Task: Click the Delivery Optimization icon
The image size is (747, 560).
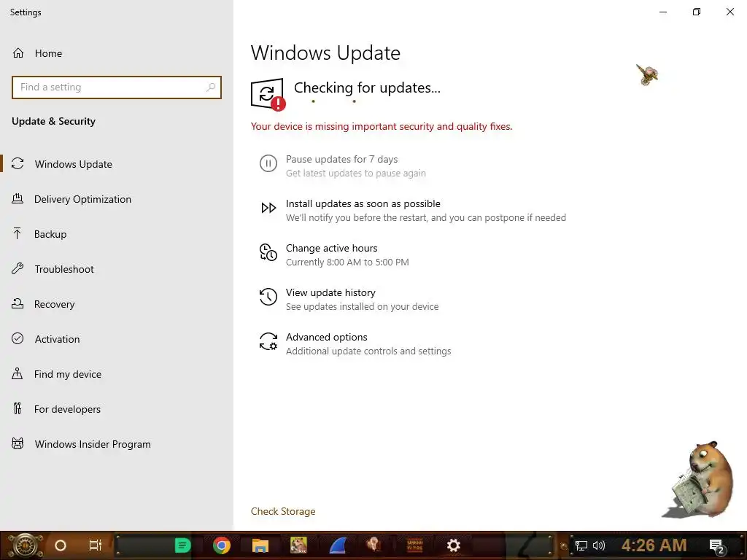Action: 18,198
